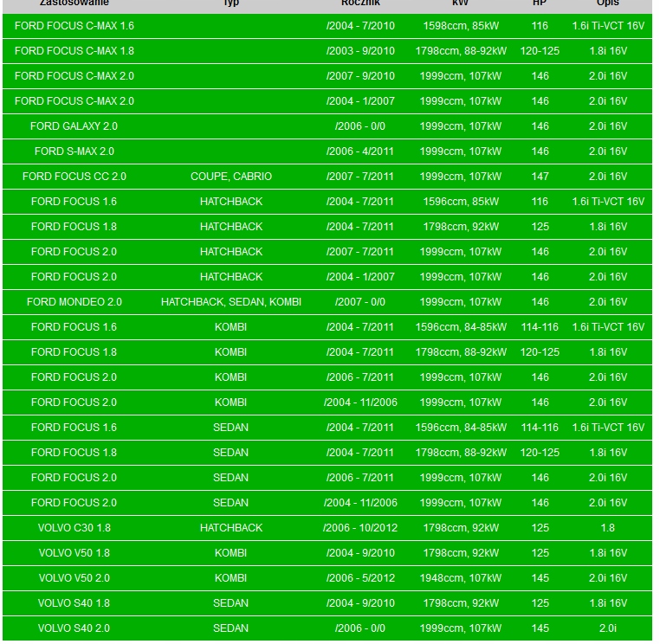The width and height of the screenshot is (660, 644).
Task: Click "114-116" HP in Focus 1.6 Kombi row
Action: tap(540, 327)
